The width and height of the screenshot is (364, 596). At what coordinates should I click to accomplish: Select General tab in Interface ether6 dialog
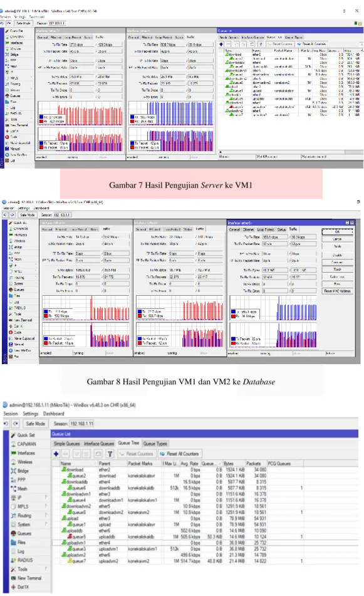[x=234, y=229]
